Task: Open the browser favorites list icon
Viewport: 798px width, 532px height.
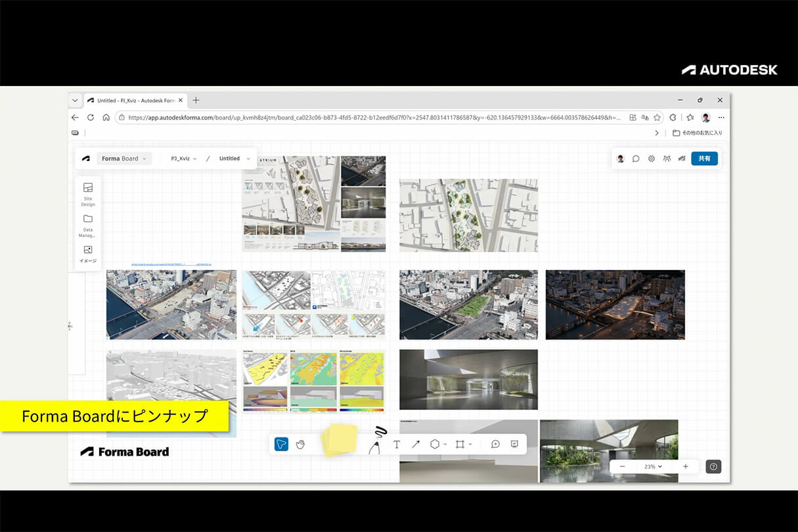Action: click(690, 118)
